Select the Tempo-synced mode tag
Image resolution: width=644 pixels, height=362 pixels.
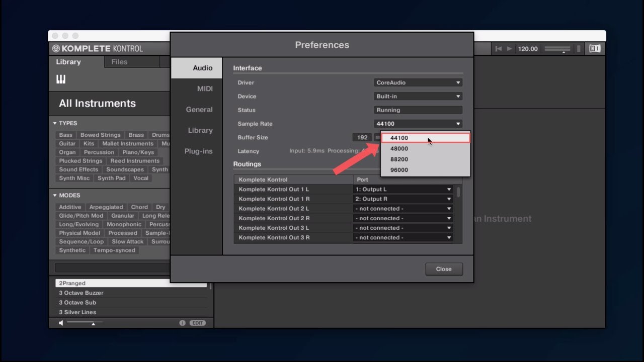pos(114,250)
